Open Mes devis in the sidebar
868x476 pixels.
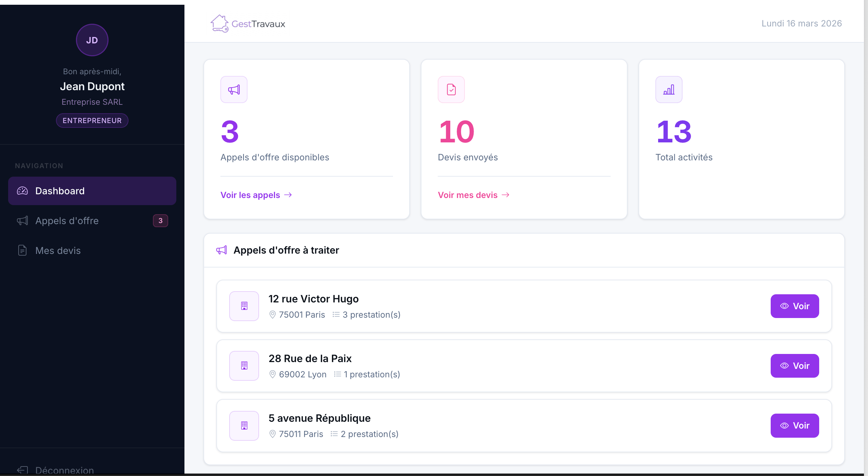click(58, 251)
